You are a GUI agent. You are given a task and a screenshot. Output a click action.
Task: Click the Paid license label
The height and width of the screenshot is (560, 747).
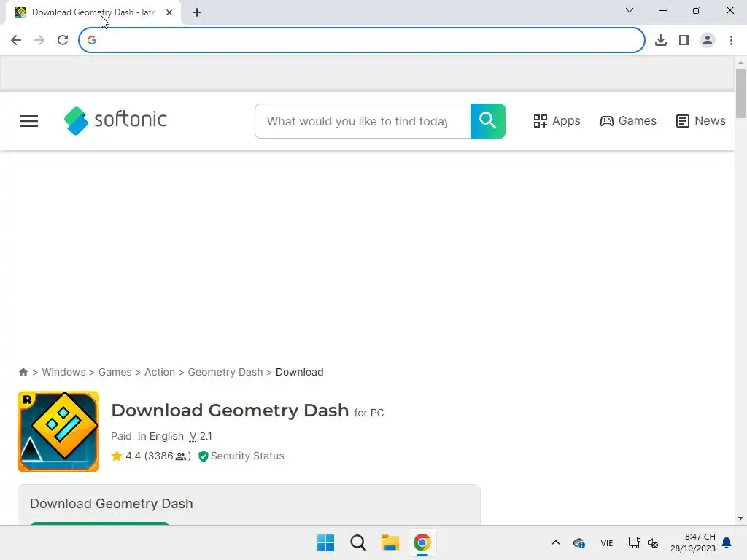coord(121,436)
